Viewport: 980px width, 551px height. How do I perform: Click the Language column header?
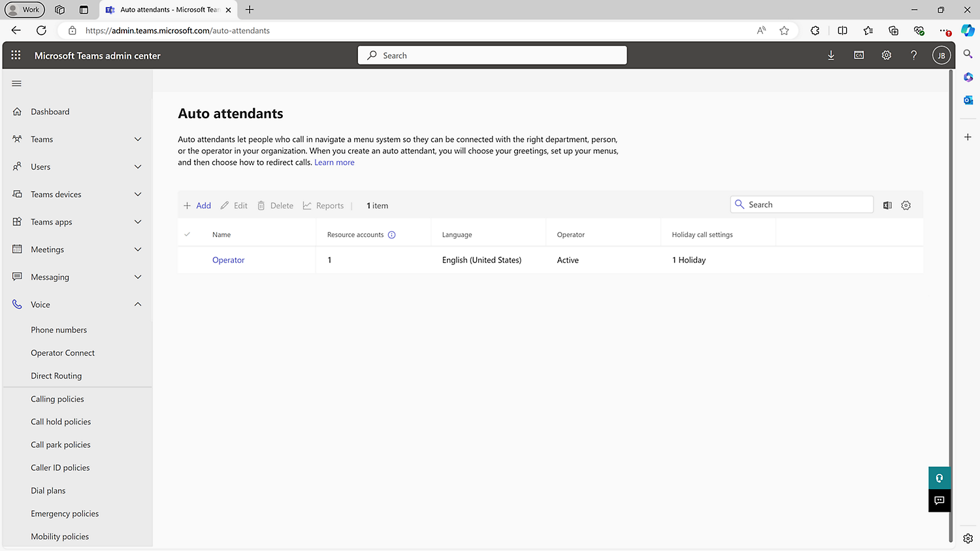coord(457,235)
